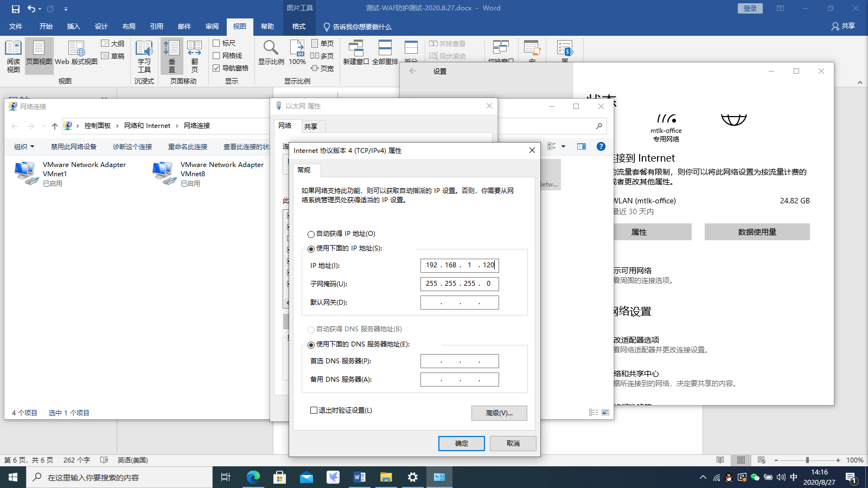Choose Multiple Pages zoom option
The height and width of the screenshot is (488, 868).
point(322,56)
